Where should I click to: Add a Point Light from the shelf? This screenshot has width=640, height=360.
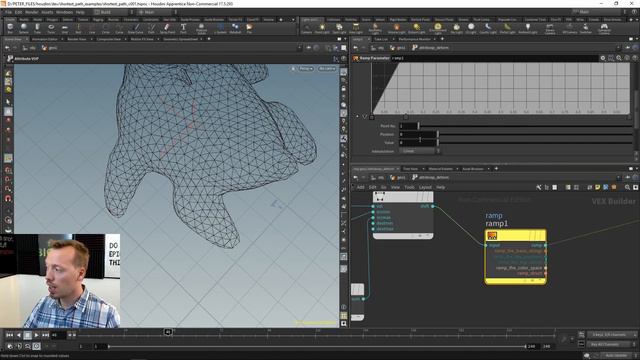[x=322, y=29]
